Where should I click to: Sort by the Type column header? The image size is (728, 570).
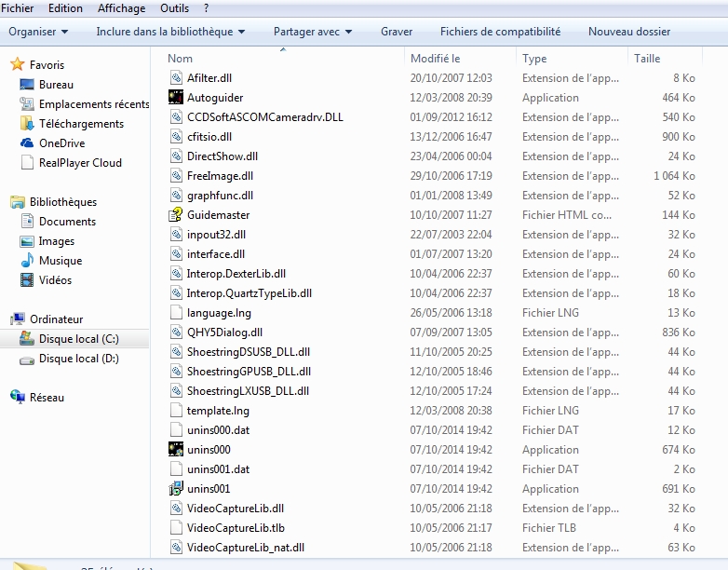[572, 58]
